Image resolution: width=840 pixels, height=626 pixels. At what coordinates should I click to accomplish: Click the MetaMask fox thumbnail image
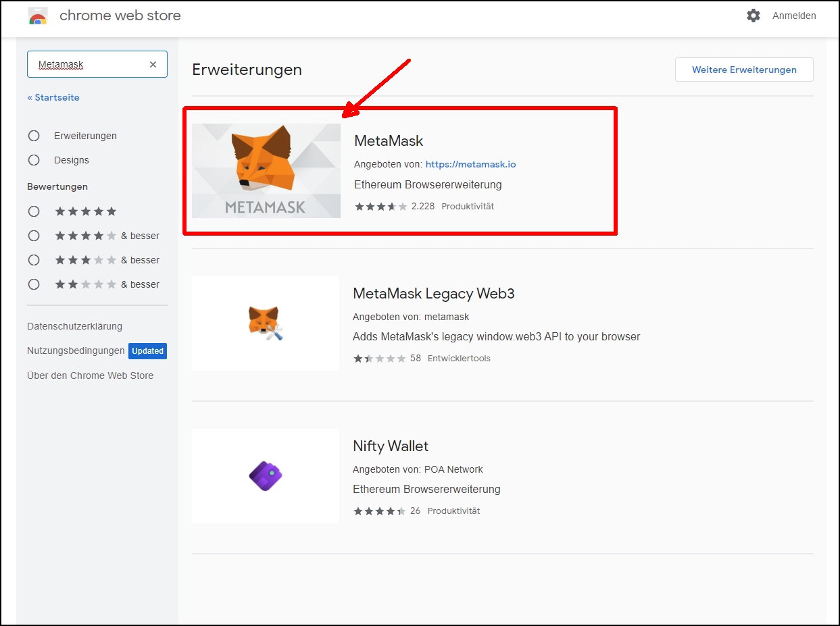pyautogui.click(x=266, y=171)
